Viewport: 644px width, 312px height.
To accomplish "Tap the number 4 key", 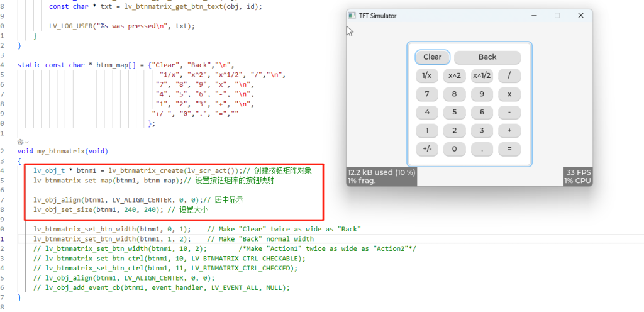I will [427, 112].
